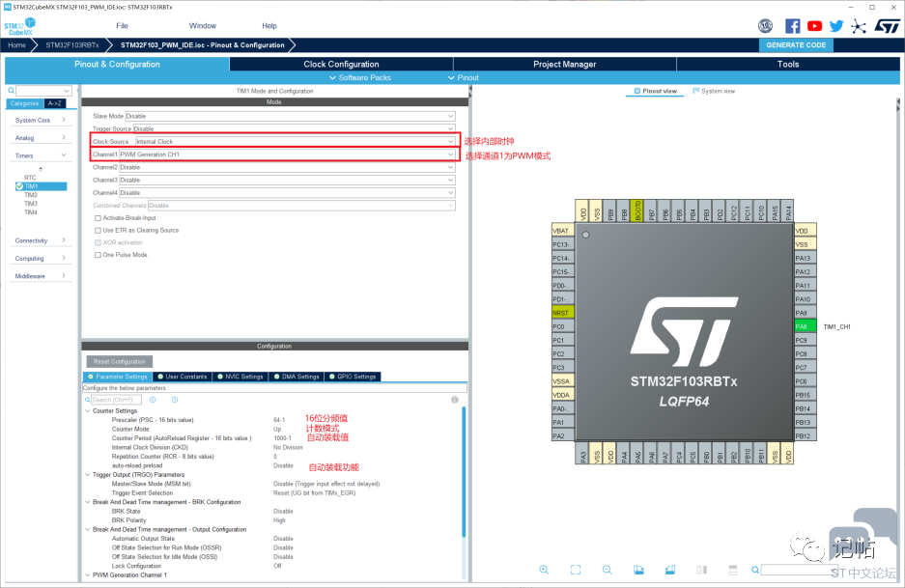
Task: Click the parameter search magnifier icon
Action: pyautogui.click(x=88, y=400)
